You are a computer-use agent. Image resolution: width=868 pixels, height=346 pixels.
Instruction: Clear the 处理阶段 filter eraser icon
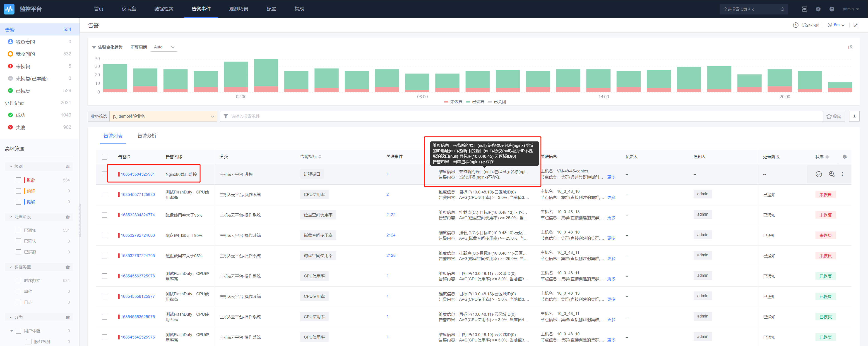click(x=68, y=217)
